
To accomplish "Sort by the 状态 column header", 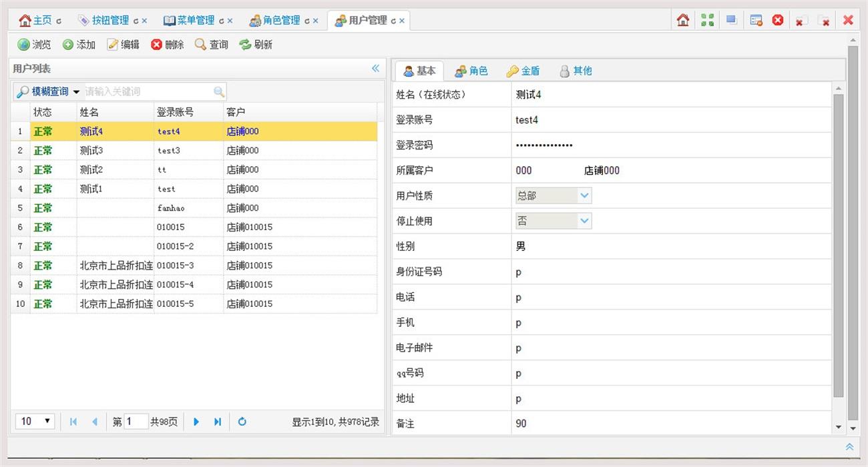I will pyautogui.click(x=53, y=112).
